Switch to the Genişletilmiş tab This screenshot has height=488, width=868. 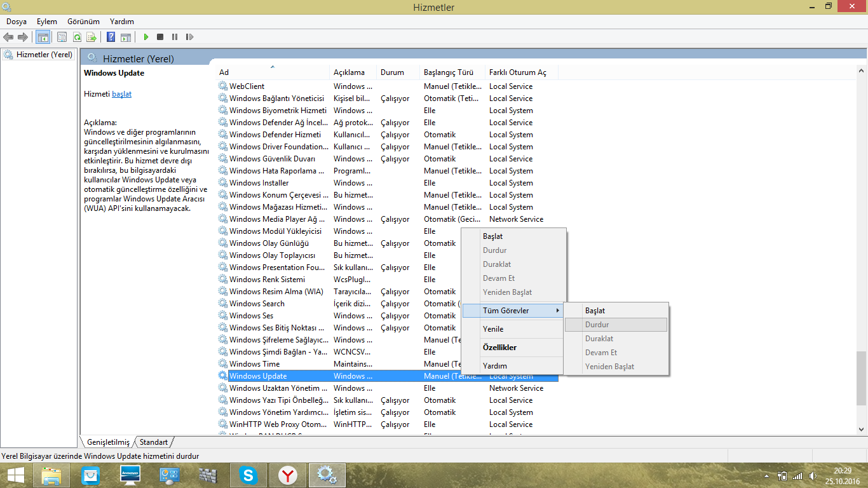coord(108,442)
